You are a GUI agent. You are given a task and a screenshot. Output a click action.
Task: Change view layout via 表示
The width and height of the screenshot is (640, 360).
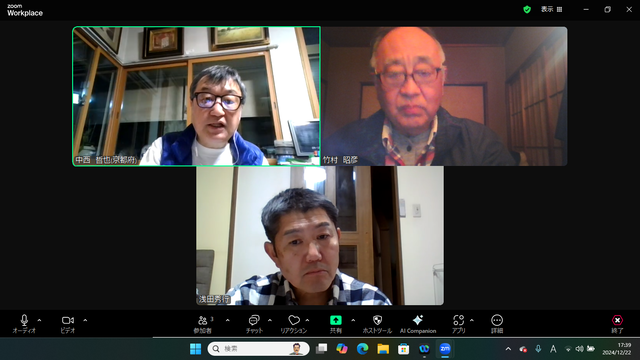552,9
